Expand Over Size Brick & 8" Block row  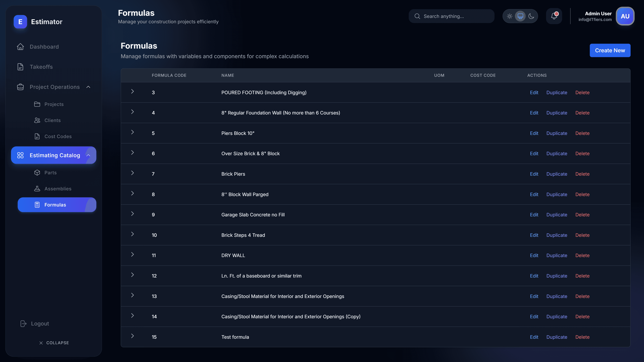[x=132, y=152]
